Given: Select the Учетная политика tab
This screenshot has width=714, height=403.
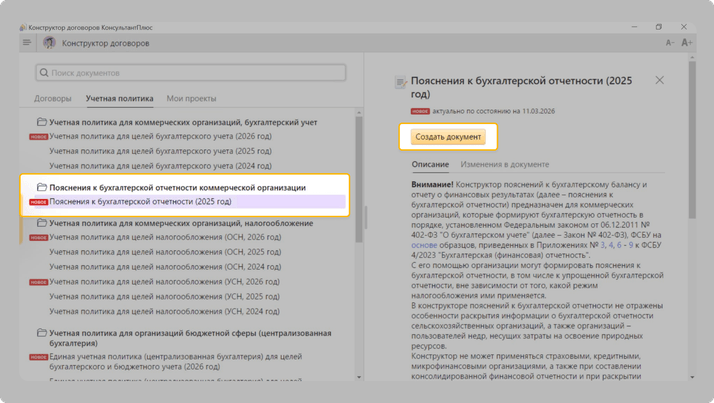Looking at the screenshot, I should tap(120, 98).
